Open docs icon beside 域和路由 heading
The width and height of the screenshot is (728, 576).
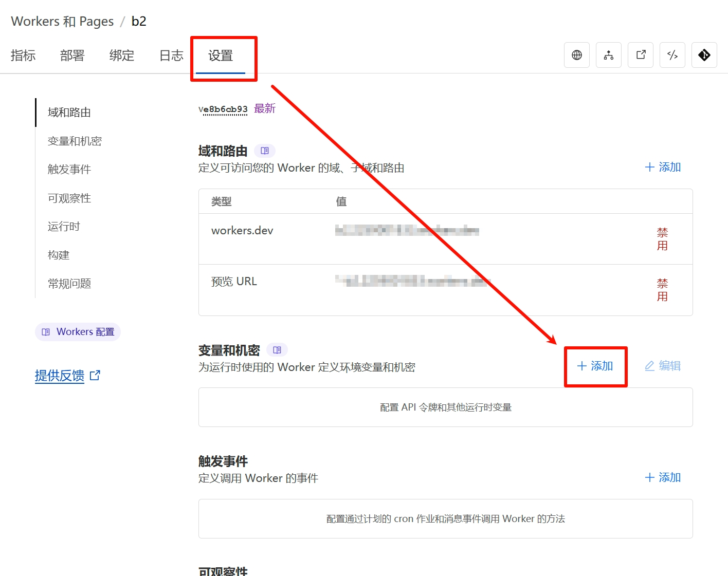pyautogui.click(x=265, y=151)
